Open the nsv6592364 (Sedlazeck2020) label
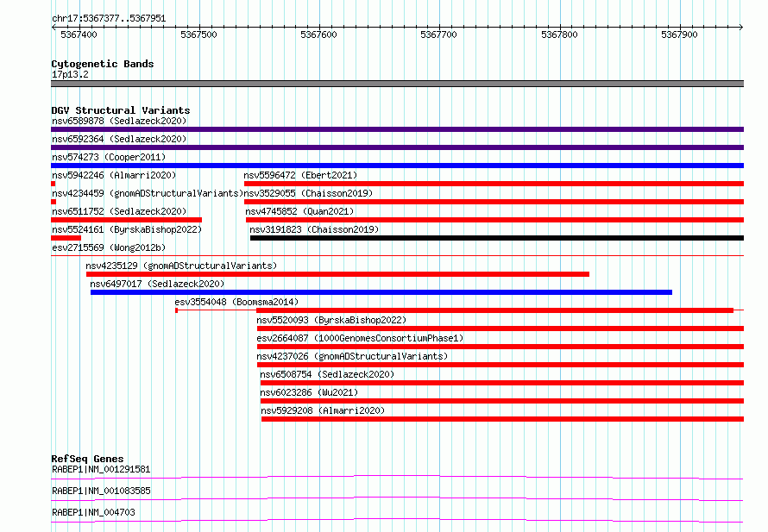Image resolution: width=768 pixels, height=532 pixels. [119, 139]
